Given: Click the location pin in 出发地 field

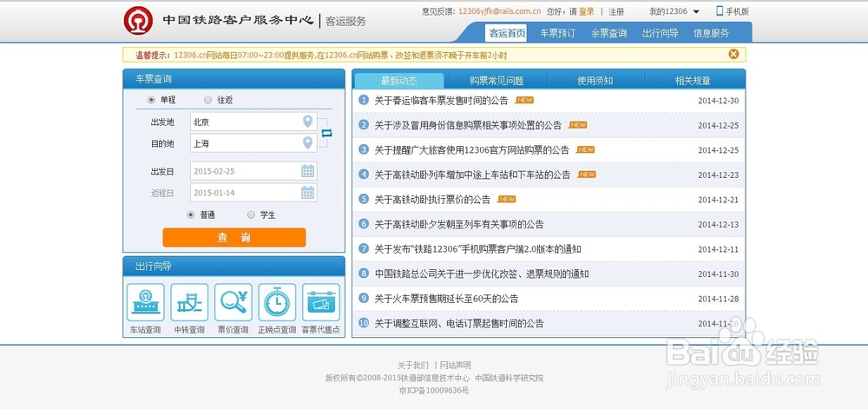Looking at the screenshot, I should [x=308, y=122].
